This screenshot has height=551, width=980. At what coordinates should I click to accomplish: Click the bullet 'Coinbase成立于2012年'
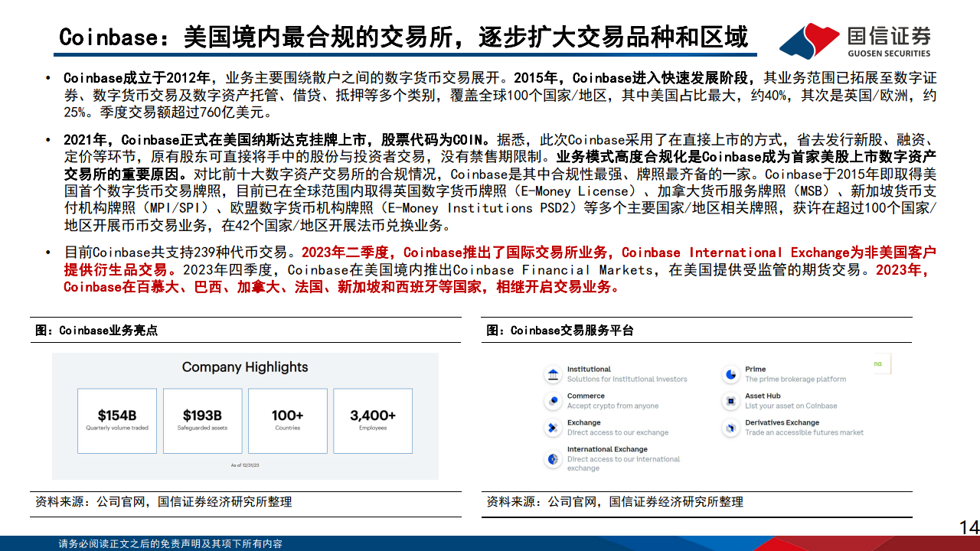[x=138, y=78]
